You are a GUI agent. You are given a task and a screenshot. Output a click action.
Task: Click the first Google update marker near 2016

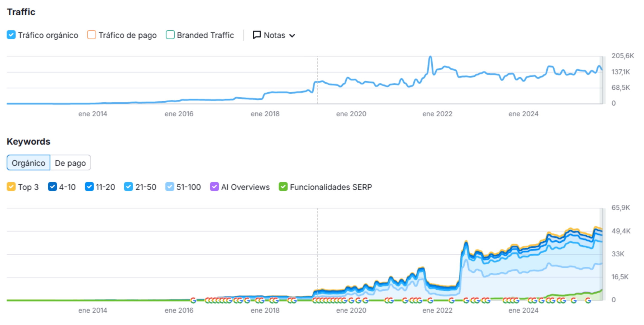point(193,300)
